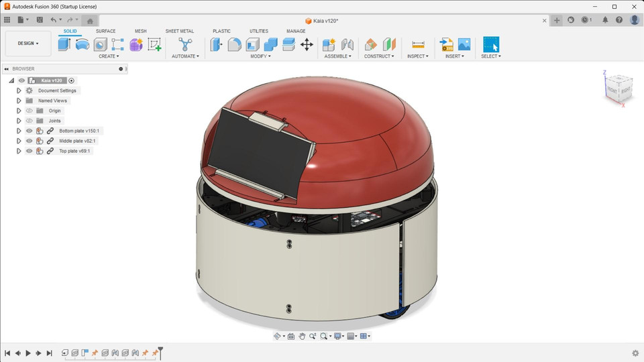Click the Insert SVG icon
Screen dimensions: 644x362
click(x=446, y=44)
